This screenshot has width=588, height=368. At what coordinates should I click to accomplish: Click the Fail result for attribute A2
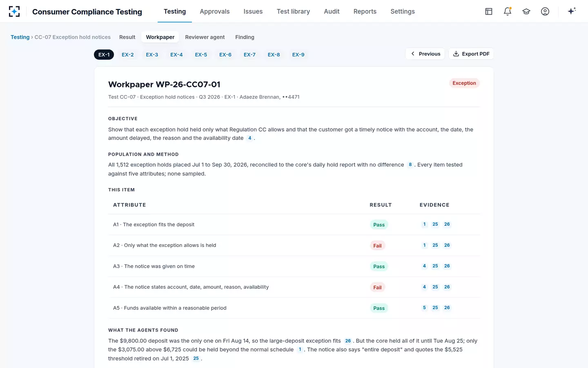377,246
